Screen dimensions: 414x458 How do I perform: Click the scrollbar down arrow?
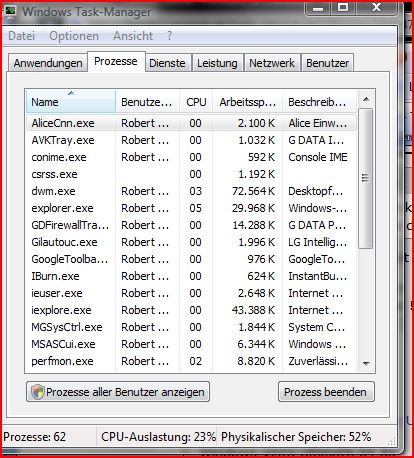(x=366, y=364)
